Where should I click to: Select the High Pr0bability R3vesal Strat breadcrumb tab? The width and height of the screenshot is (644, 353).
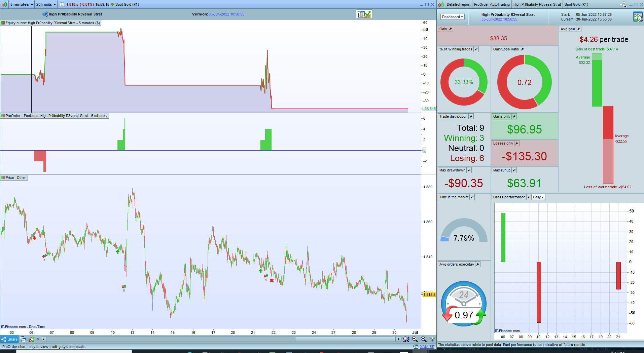click(x=537, y=4)
